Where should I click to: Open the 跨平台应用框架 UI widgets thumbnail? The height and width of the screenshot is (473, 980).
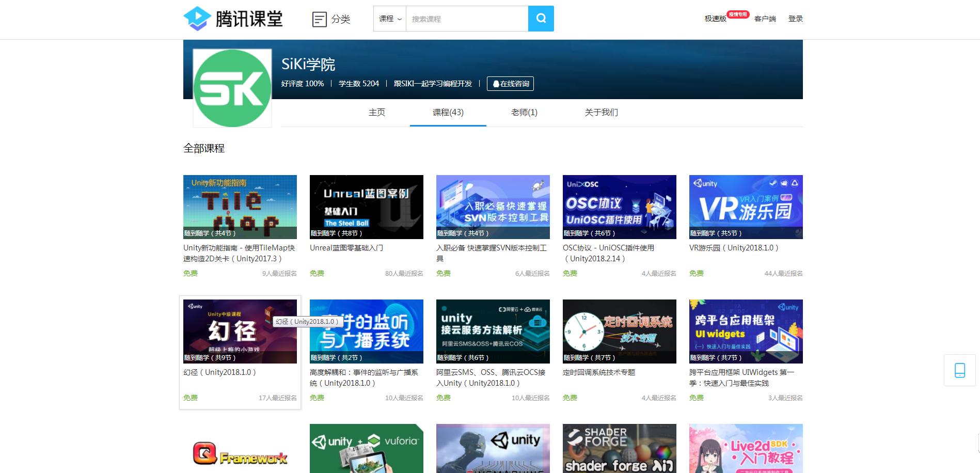pos(746,332)
